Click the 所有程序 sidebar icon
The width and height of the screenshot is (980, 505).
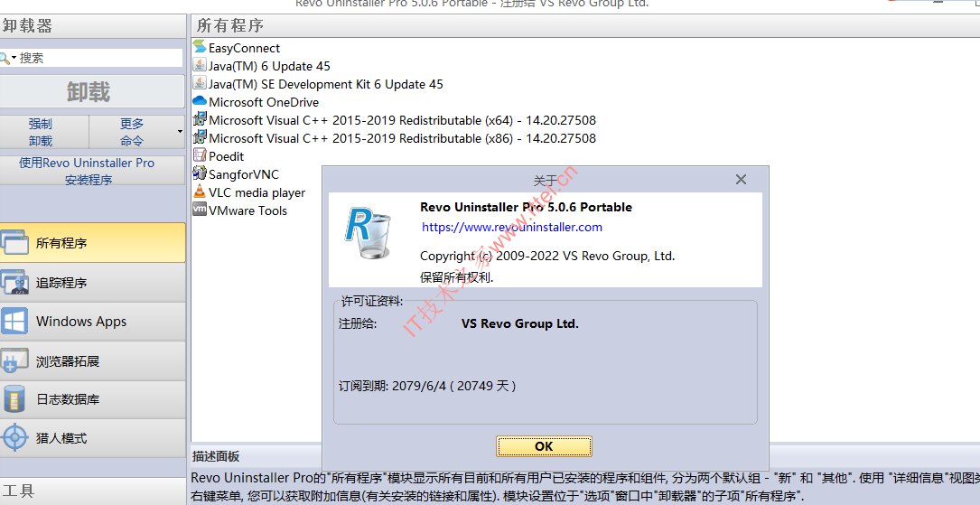point(14,242)
